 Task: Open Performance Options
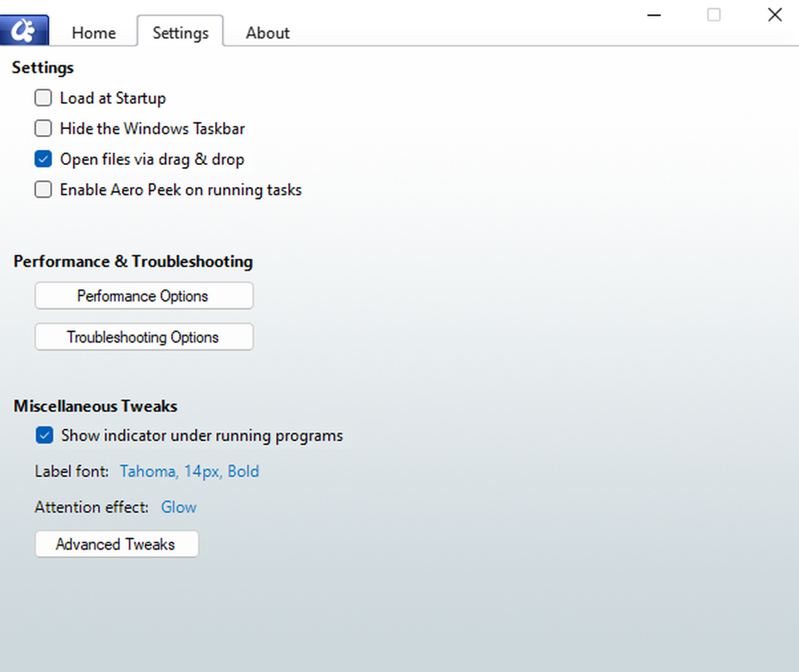pyautogui.click(x=144, y=296)
